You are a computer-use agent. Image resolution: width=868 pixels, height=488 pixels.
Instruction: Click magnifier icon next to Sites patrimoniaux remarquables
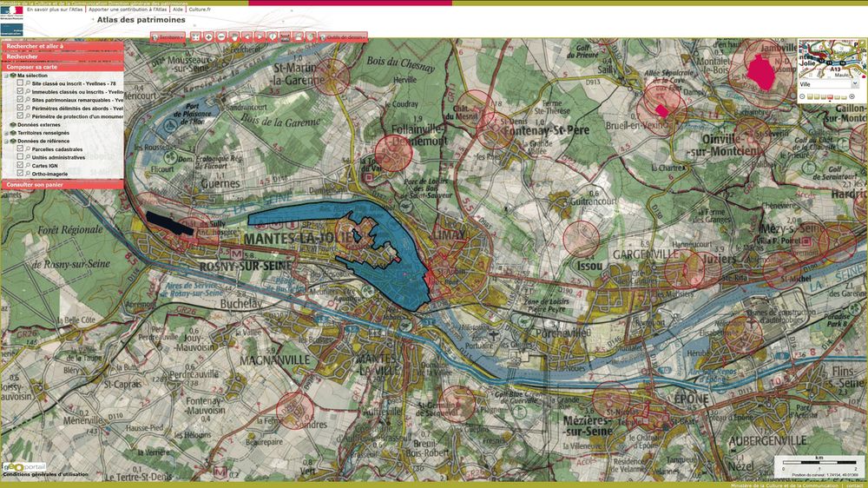[28, 100]
